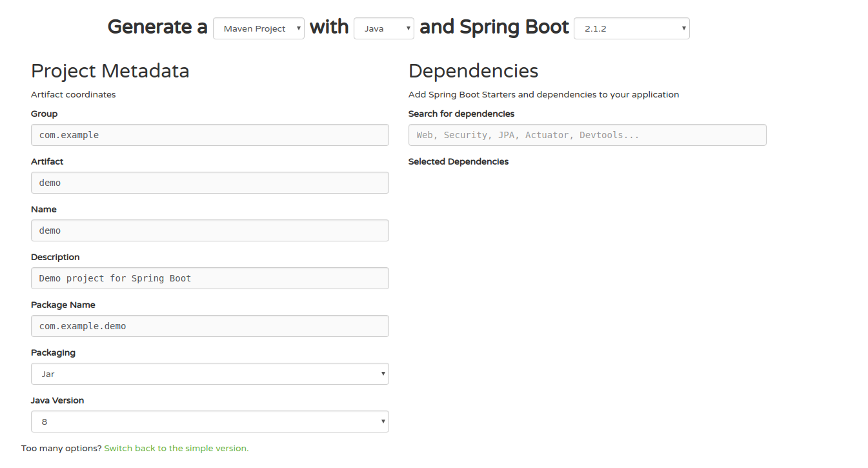Viewport: 868px width, 468px height.
Task: Open the Packaging dropdown showing Jar
Action: [x=210, y=374]
